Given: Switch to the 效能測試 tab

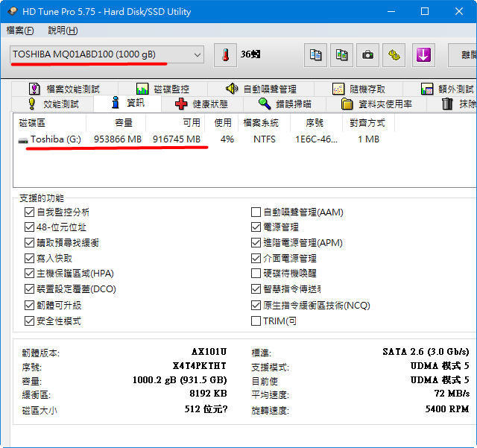Looking at the screenshot, I should [53, 104].
